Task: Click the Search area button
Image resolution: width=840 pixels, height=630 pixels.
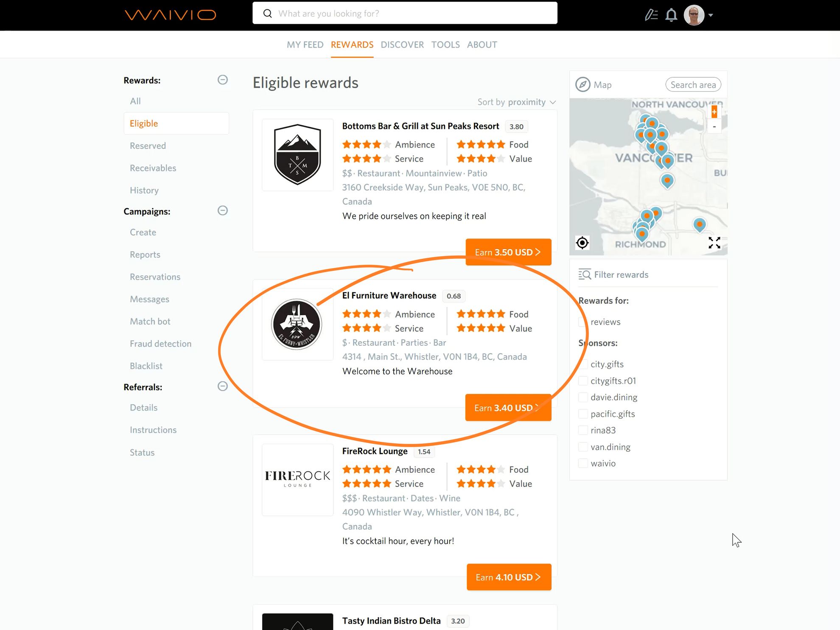Action: coord(693,84)
